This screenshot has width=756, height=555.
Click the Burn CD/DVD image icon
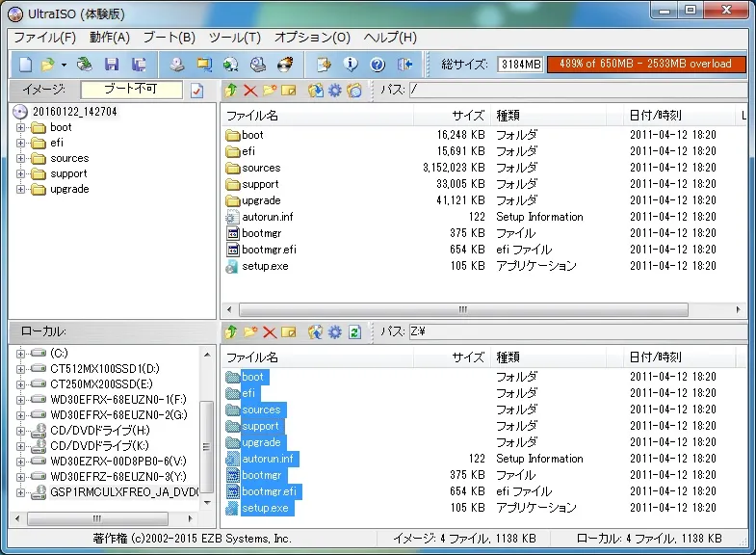(285, 65)
